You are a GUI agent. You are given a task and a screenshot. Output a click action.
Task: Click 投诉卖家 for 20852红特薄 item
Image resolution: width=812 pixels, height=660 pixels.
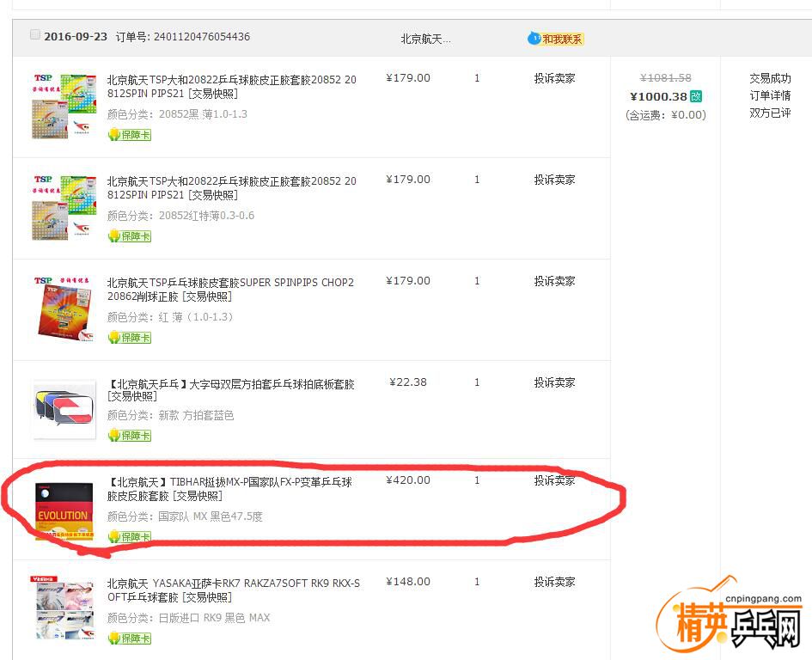coord(554,180)
